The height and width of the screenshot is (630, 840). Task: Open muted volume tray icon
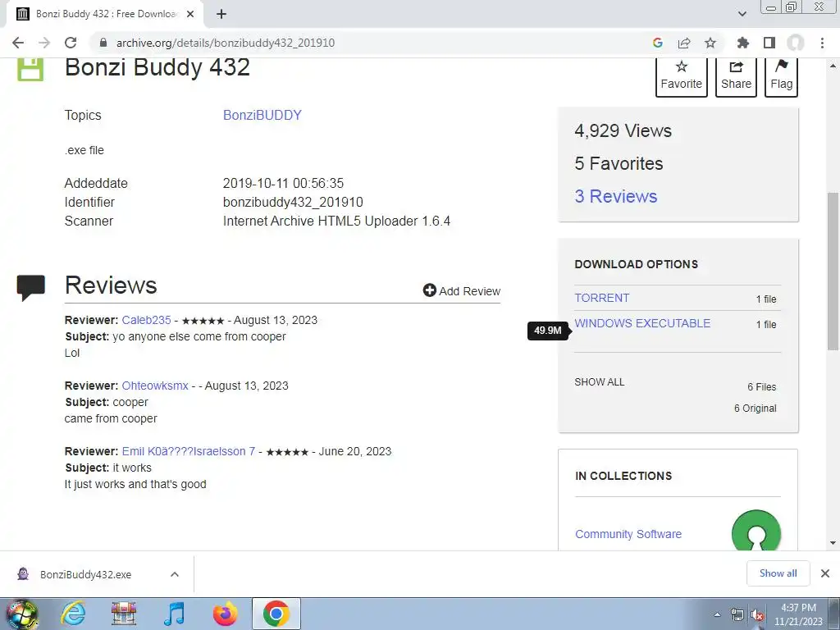point(757,614)
